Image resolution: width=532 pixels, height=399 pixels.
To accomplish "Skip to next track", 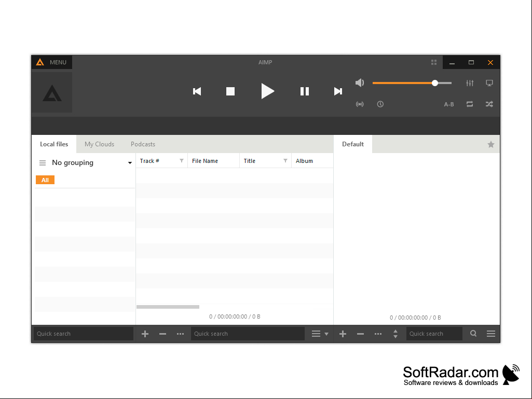I will (338, 91).
